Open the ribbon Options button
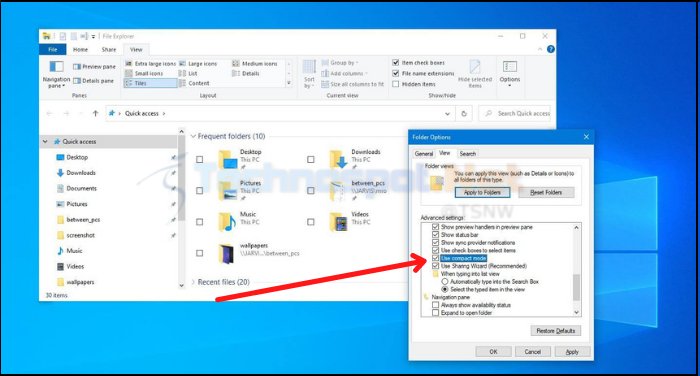 [x=510, y=74]
